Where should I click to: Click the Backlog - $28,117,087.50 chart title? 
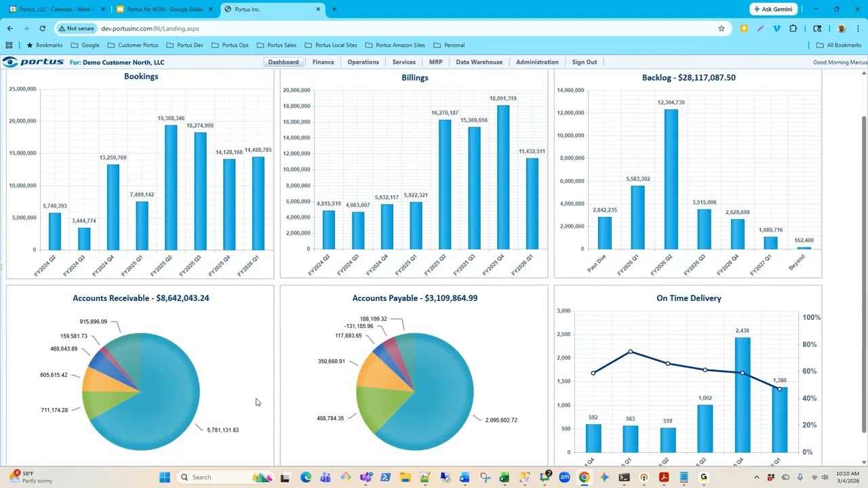click(x=688, y=77)
